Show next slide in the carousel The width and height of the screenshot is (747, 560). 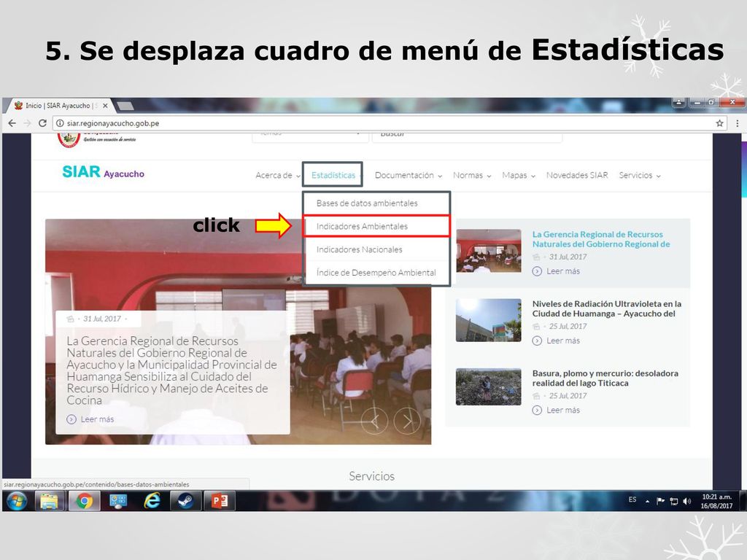click(x=407, y=421)
